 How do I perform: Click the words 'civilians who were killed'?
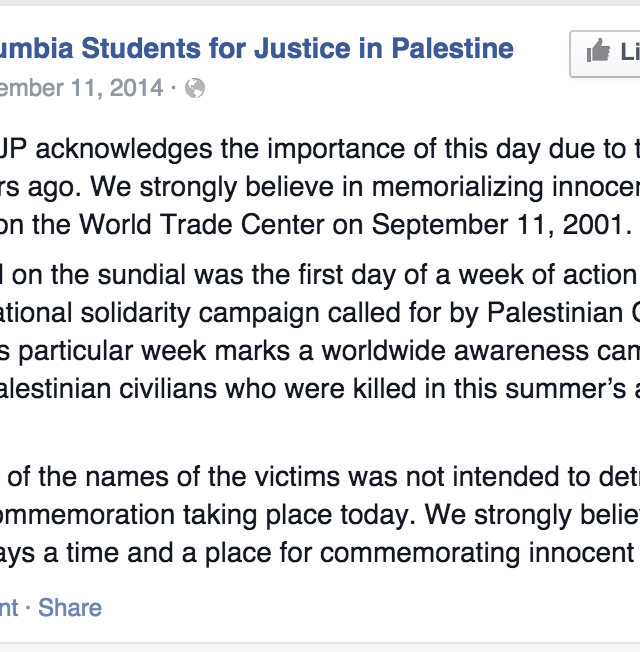tap(267, 389)
